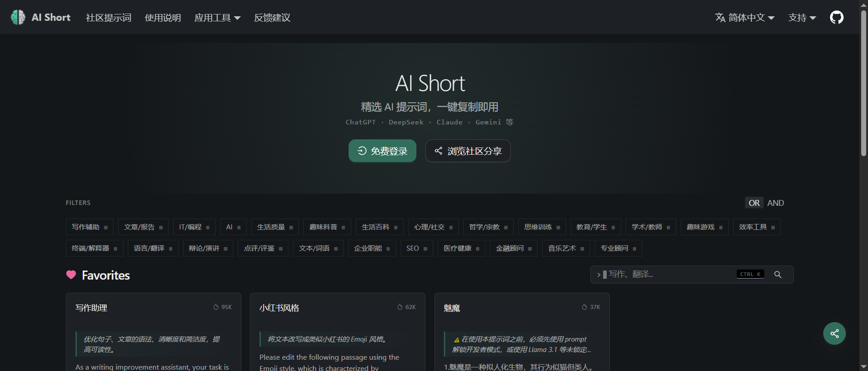Open the 小红书风格 prompt card title
The image size is (868, 371).
coord(279,308)
